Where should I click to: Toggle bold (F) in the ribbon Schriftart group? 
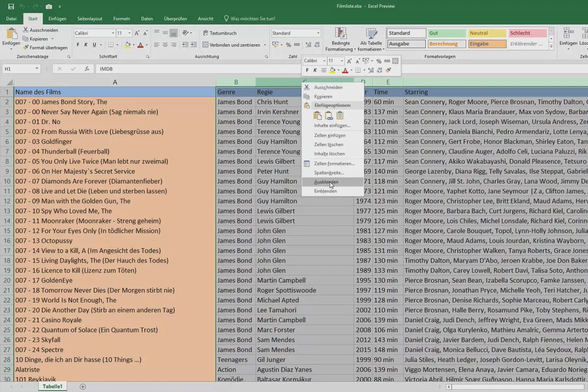(78, 45)
